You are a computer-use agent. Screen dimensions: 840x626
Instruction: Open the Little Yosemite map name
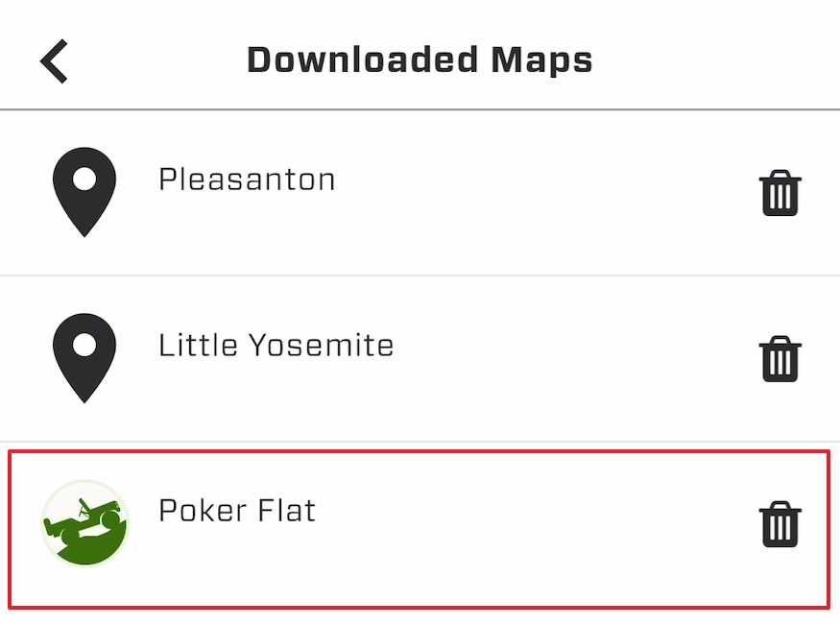coord(276,346)
